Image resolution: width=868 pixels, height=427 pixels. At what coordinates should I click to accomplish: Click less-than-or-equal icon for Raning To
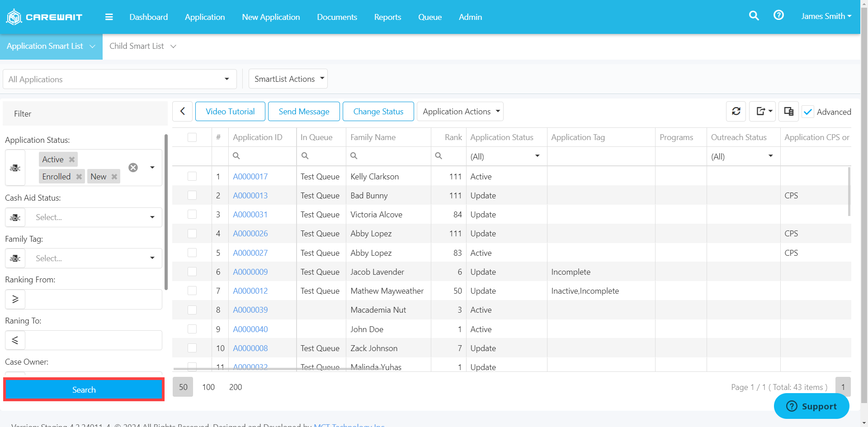15,340
